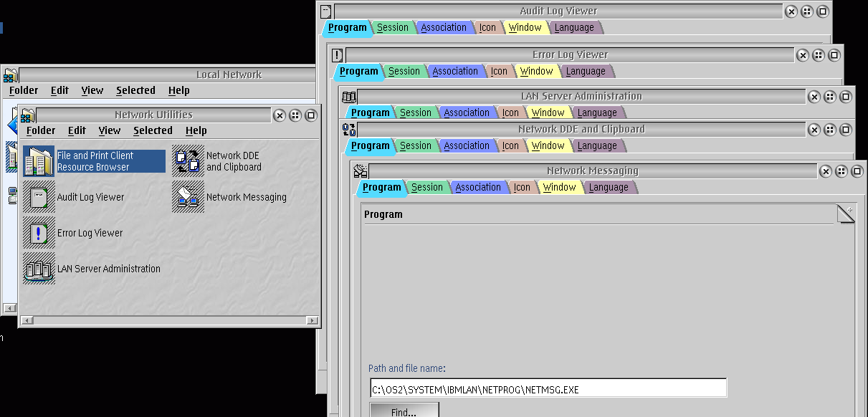Open the Help menu in Local Network window
868x417 pixels.
tap(178, 90)
